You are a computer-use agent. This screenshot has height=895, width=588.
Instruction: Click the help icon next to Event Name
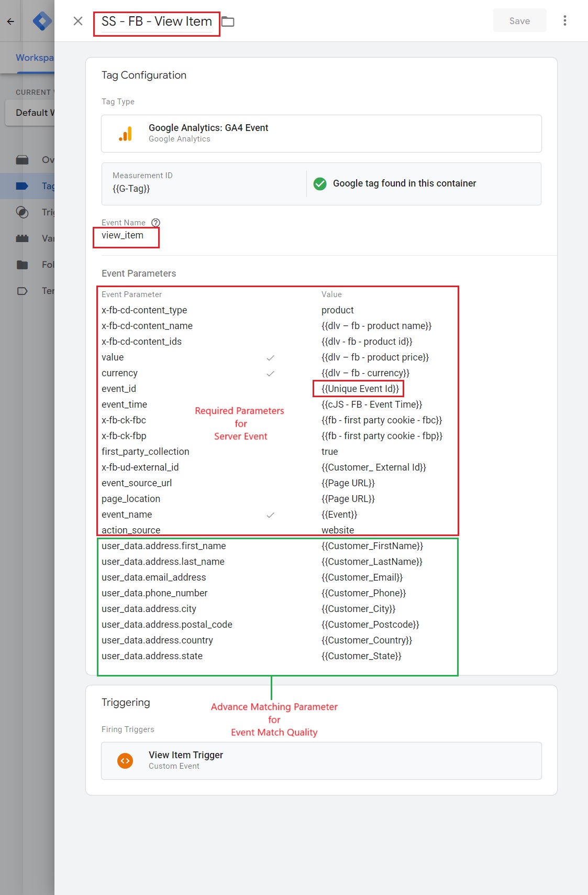pyautogui.click(x=156, y=223)
